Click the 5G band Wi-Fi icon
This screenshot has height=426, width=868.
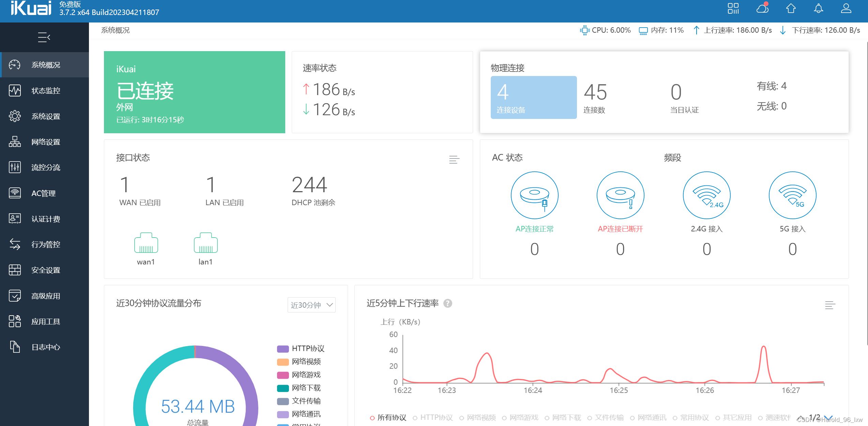[792, 195]
